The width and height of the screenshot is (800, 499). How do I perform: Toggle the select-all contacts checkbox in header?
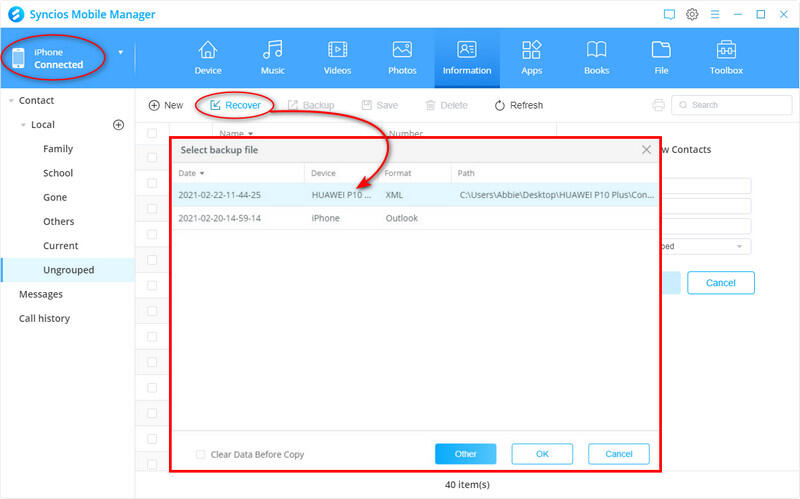click(x=152, y=133)
